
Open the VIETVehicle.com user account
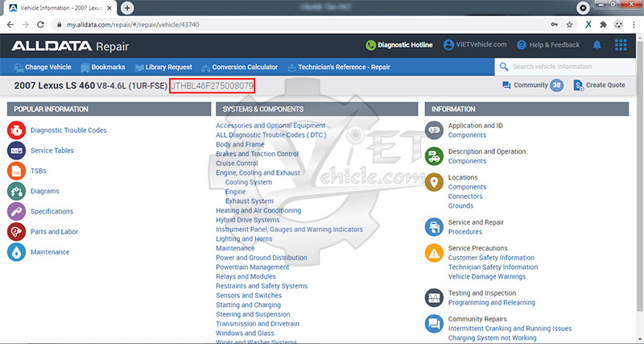(x=475, y=45)
